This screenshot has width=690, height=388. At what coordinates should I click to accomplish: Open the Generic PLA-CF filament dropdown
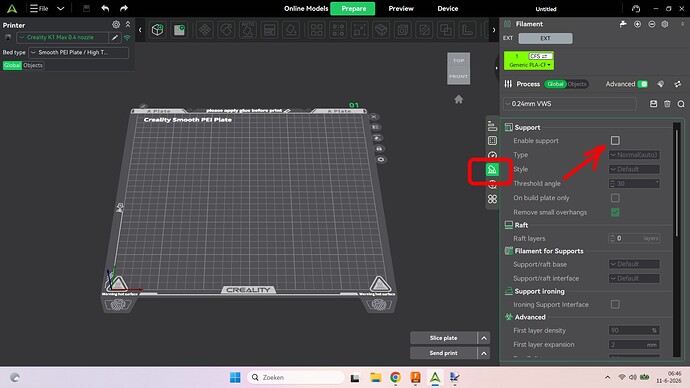pyautogui.click(x=529, y=65)
